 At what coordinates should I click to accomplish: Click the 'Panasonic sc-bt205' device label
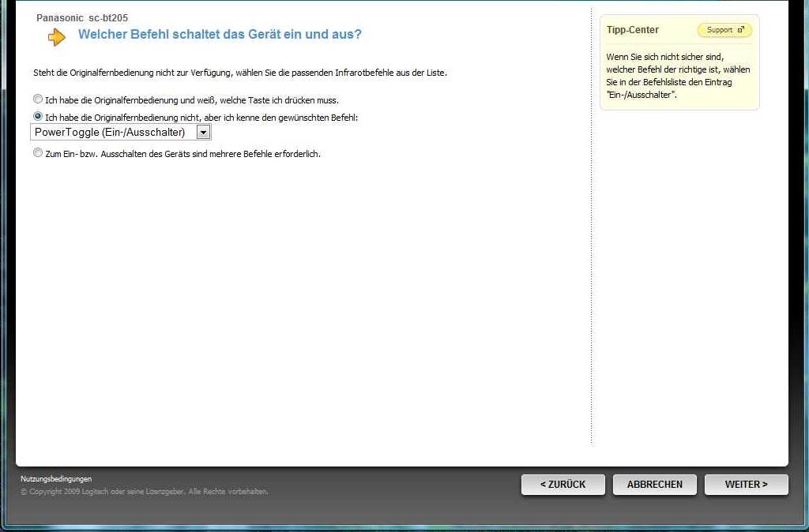click(x=82, y=17)
